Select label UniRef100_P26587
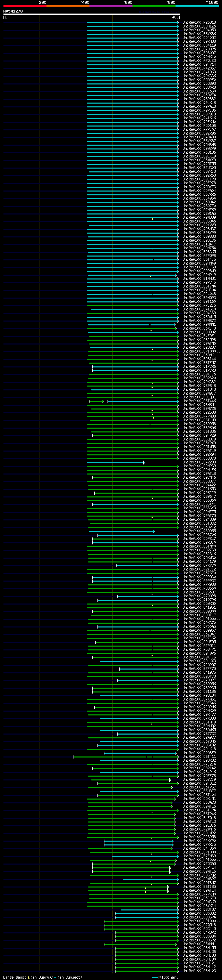Viewport: 222px width, 980px height. (x=199, y=592)
